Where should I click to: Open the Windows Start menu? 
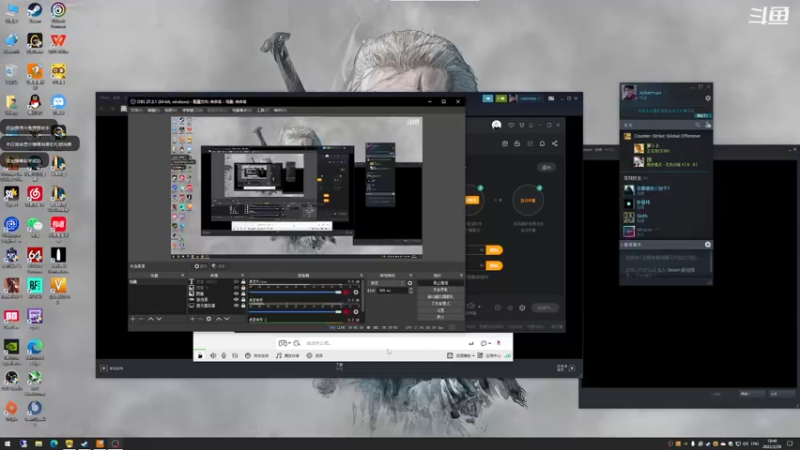(7, 444)
